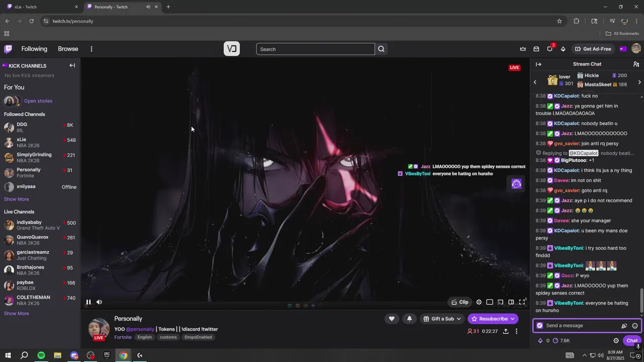Open stories link

pos(38,101)
